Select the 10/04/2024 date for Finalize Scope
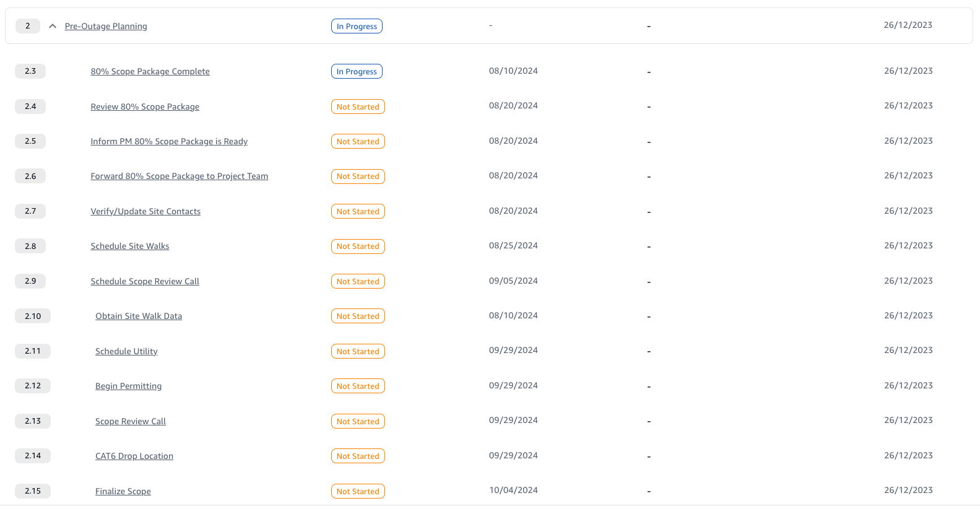This screenshot has height=506, width=980. (513, 490)
